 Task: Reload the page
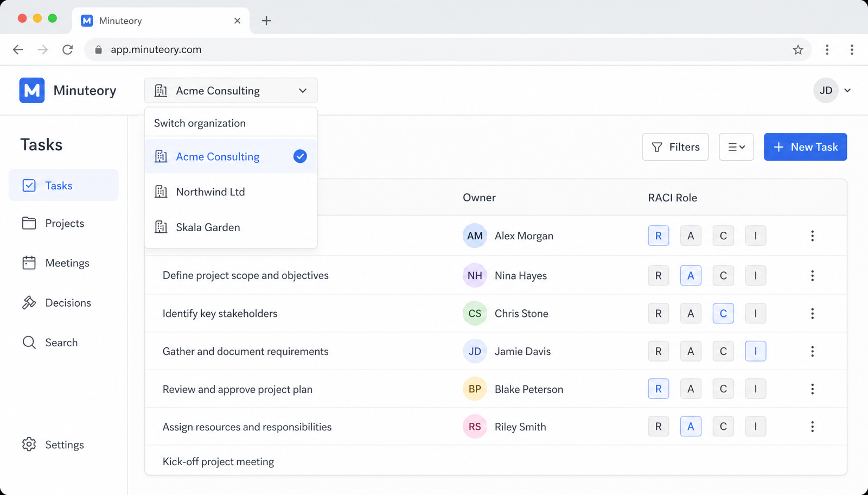point(68,49)
